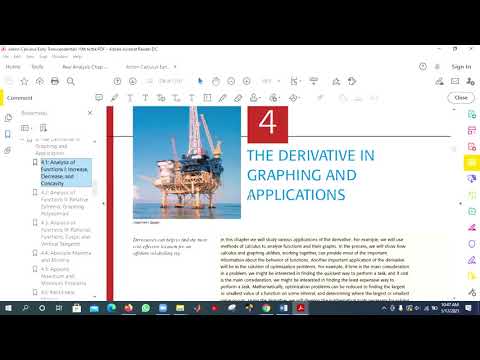This screenshot has width=480, height=360.
Task: Switch to Anton Calculus document tab
Action: tap(147, 67)
